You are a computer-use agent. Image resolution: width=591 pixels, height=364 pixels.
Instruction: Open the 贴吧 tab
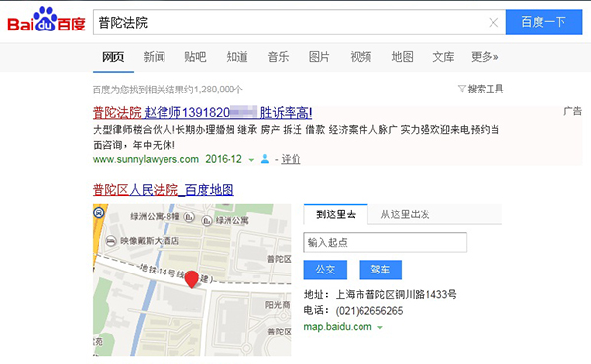coord(195,57)
